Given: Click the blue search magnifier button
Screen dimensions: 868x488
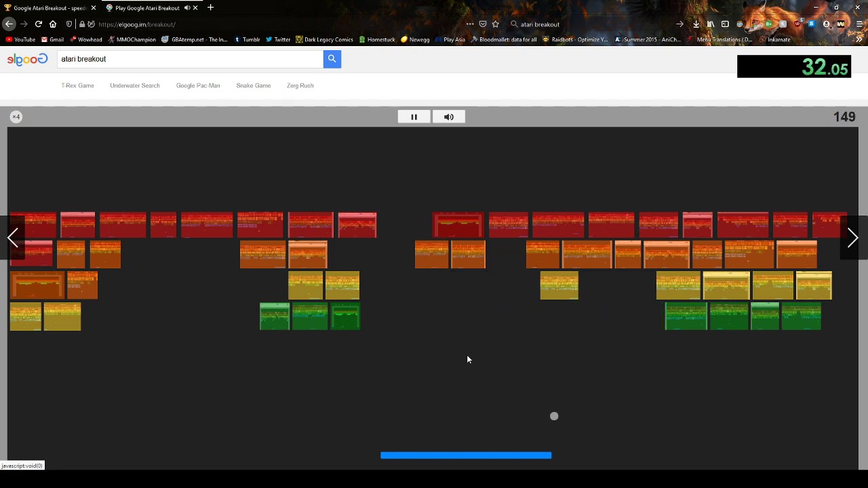Looking at the screenshot, I should (332, 59).
